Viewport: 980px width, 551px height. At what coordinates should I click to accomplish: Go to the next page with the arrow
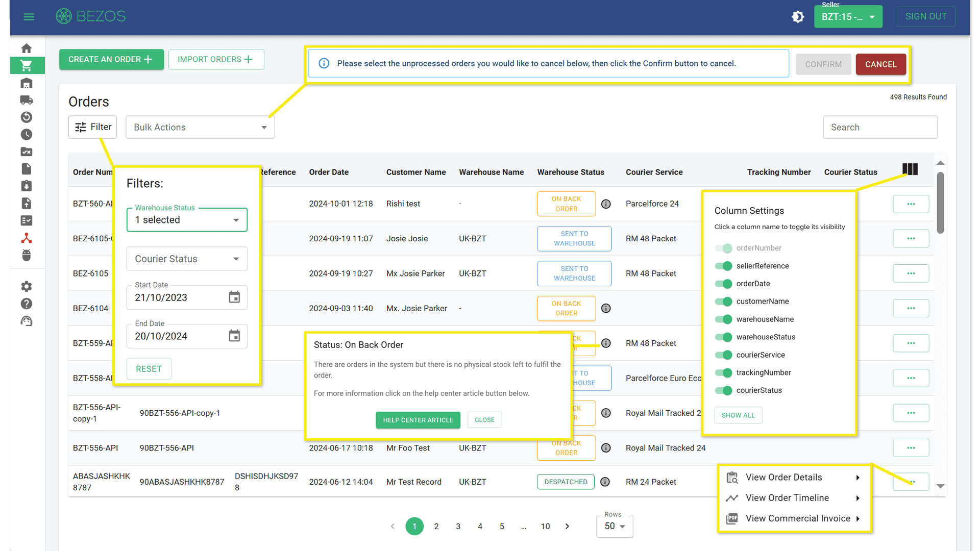[567, 526]
